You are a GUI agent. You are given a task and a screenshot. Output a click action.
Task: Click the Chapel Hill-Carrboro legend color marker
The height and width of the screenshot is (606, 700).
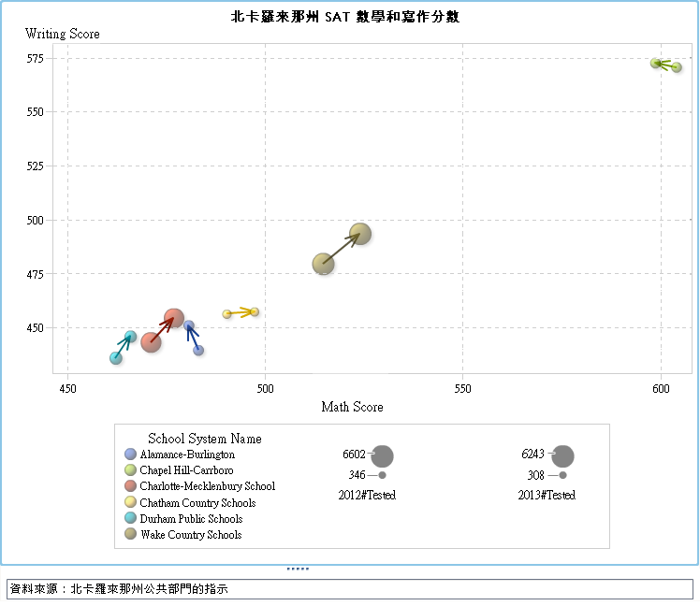pyautogui.click(x=131, y=470)
